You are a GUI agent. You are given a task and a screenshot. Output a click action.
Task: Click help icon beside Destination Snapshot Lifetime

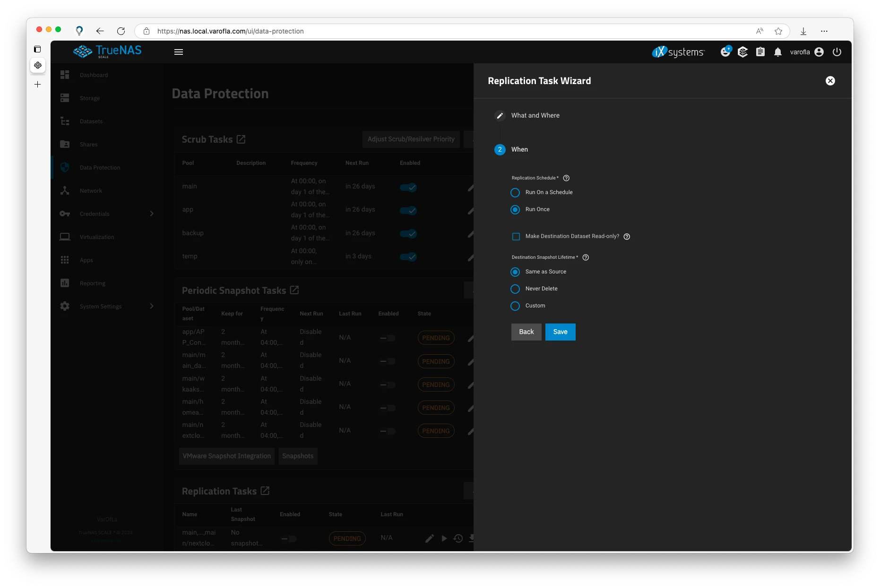586,257
